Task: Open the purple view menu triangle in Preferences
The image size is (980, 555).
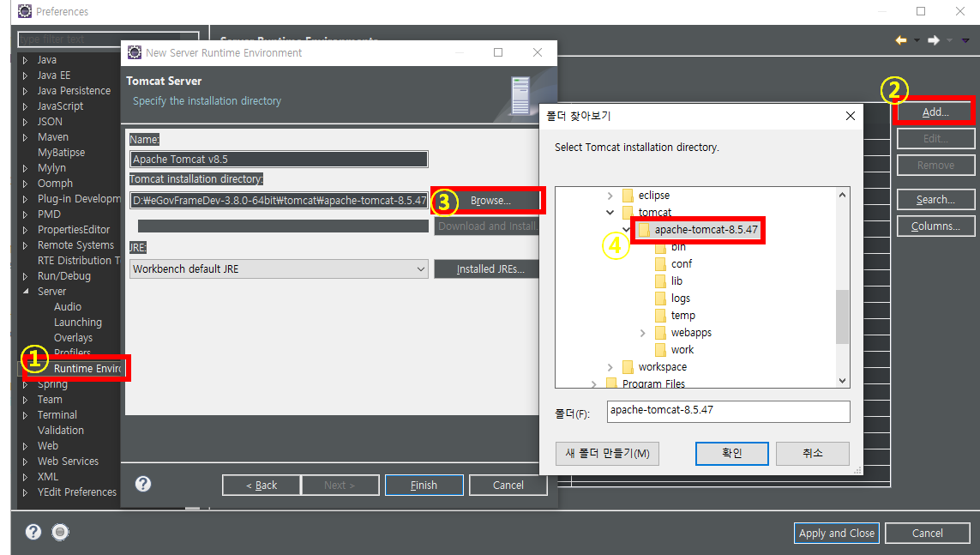Action: 965,40
